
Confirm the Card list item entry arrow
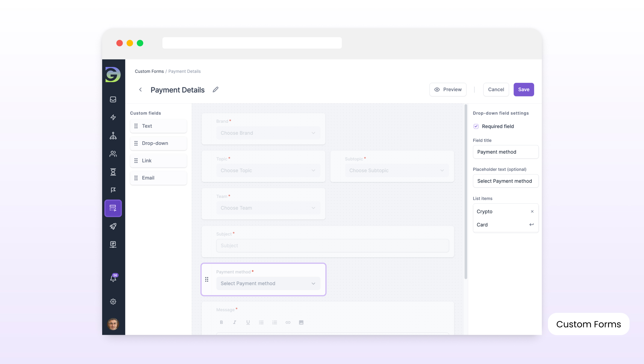pyautogui.click(x=531, y=225)
